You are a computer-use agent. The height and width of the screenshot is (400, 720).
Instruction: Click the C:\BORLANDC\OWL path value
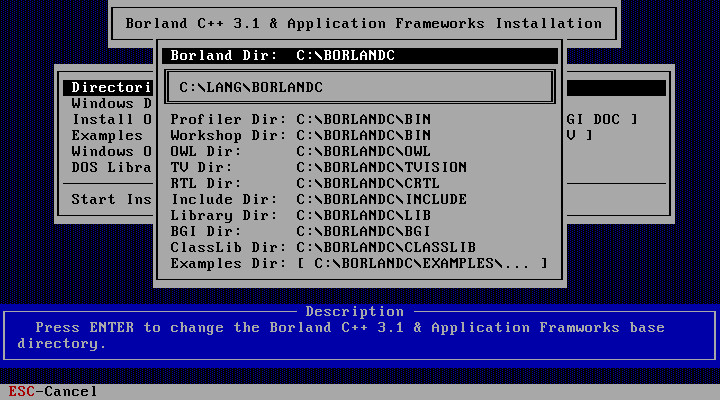tap(364, 152)
